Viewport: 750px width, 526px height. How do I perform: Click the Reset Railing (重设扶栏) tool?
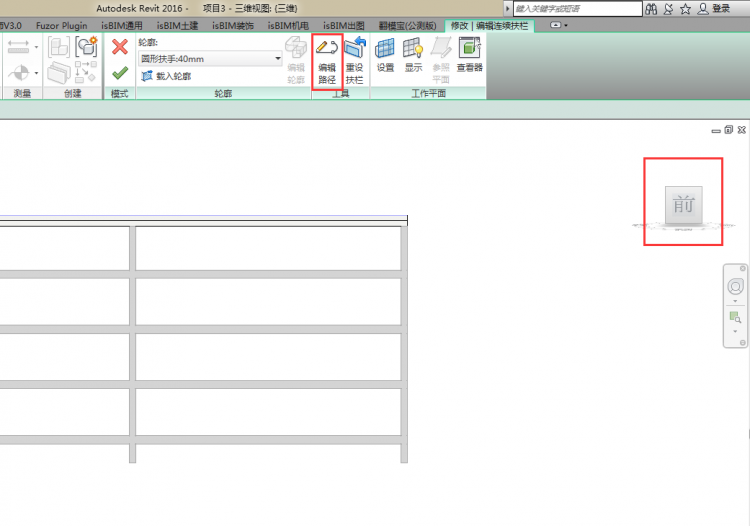(x=354, y=60)
